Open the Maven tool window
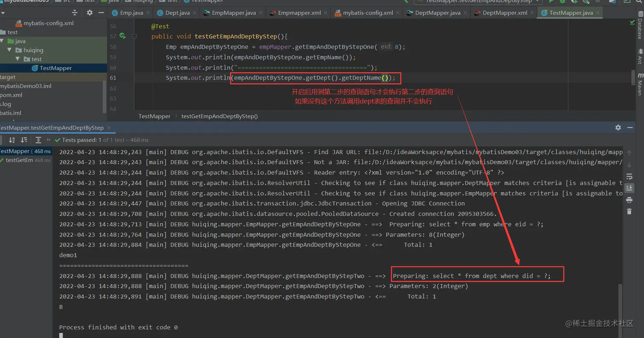 (639, 84)
